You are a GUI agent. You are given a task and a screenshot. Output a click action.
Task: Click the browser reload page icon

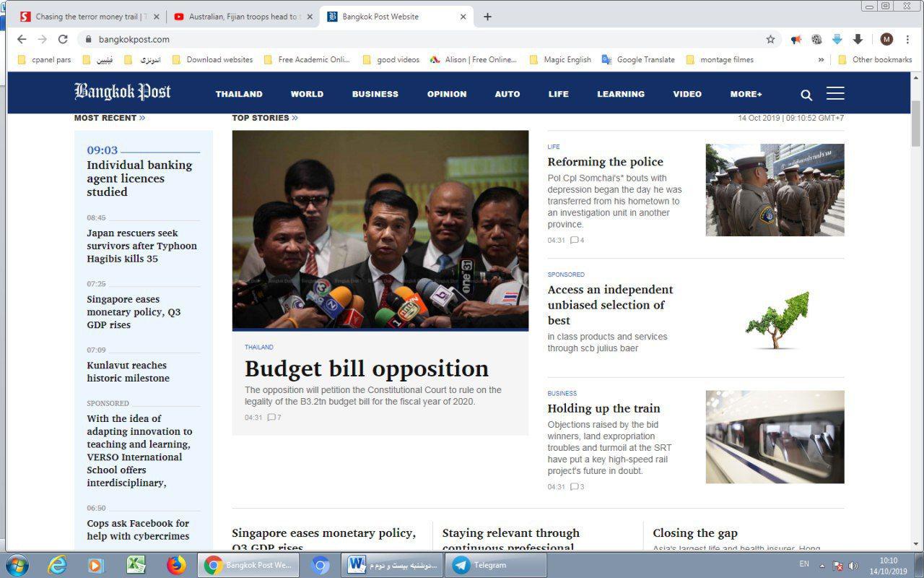click(63, 39)
